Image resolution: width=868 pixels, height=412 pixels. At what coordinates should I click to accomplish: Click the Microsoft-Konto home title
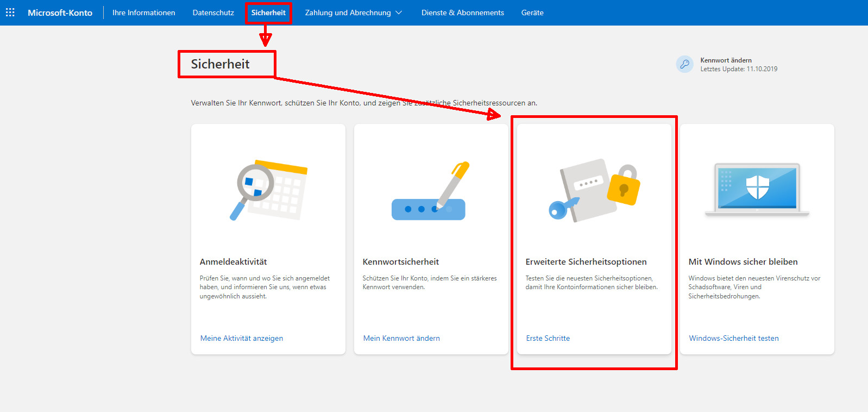click(60, 13)
